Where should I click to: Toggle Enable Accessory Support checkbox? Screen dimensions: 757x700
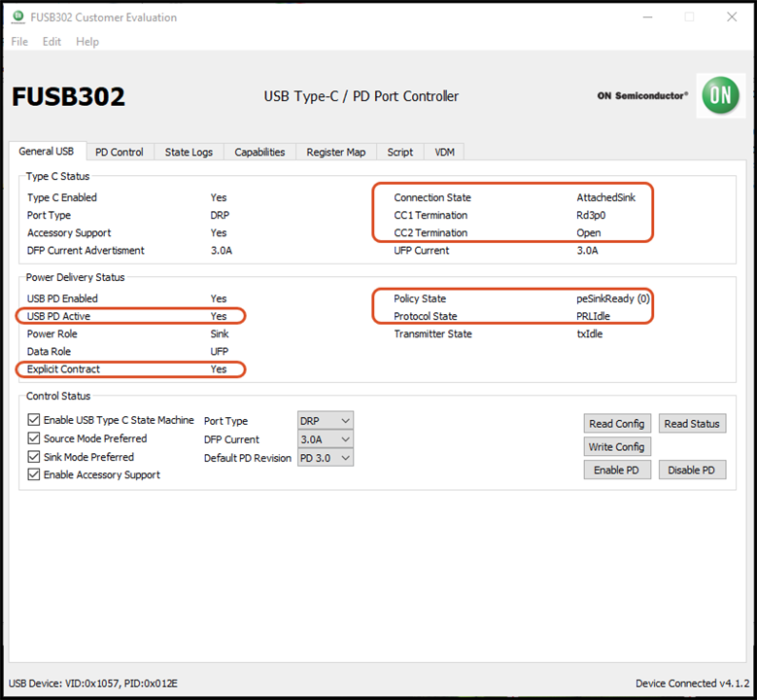click(33, 474)
